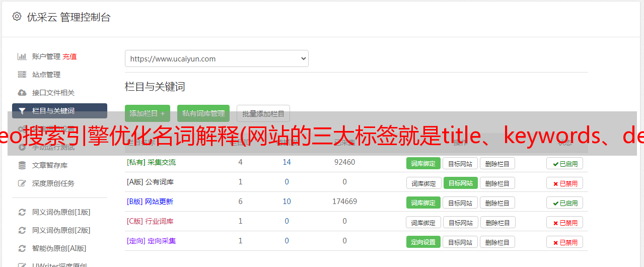Click 目标网站 in the 行业词库 row

click(461, 222)
